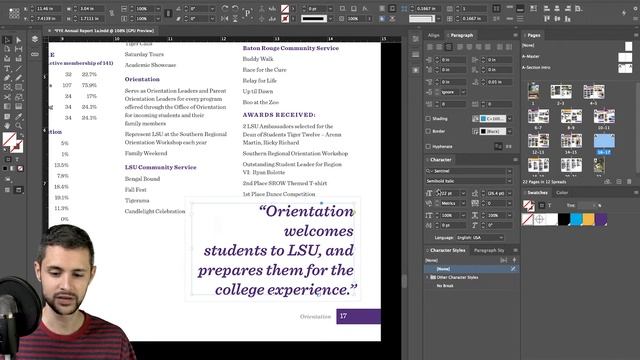The image size is (640, 360).
Task: Select the Type tool
Action: [x=7, y=69]
